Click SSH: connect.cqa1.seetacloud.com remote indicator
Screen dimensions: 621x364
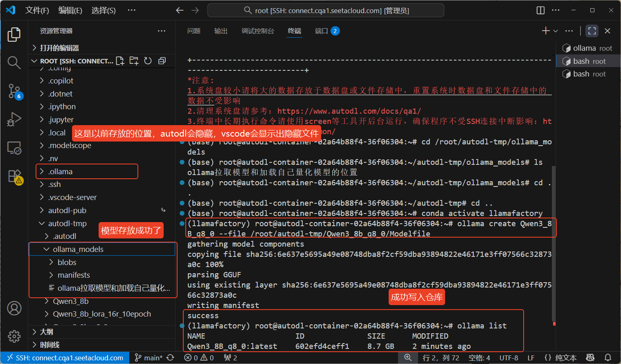coord(65,358)
